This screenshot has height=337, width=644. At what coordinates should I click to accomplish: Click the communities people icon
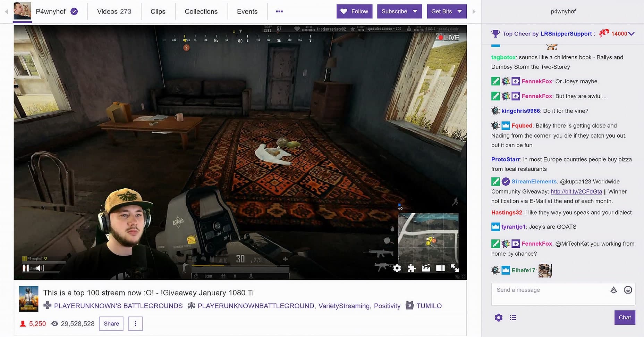(191, 306)
